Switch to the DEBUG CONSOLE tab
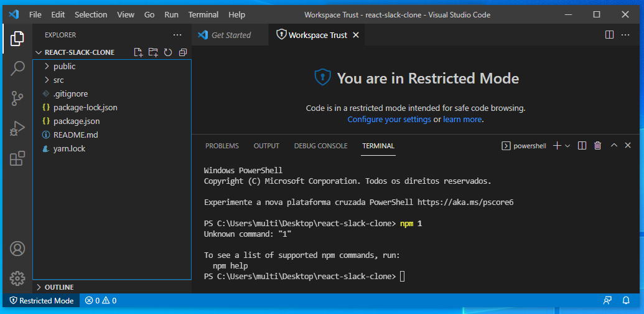 pos(321,146)
